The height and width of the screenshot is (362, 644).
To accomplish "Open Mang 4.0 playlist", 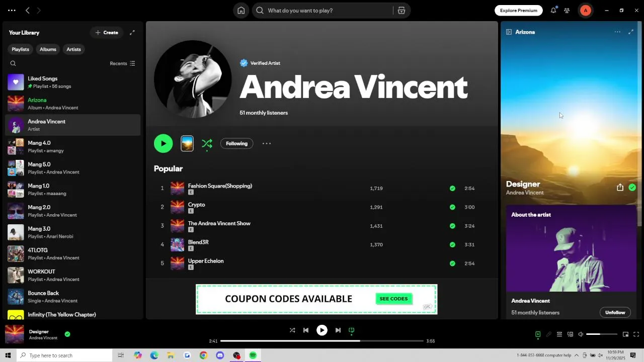I will [x=72, y=146].
